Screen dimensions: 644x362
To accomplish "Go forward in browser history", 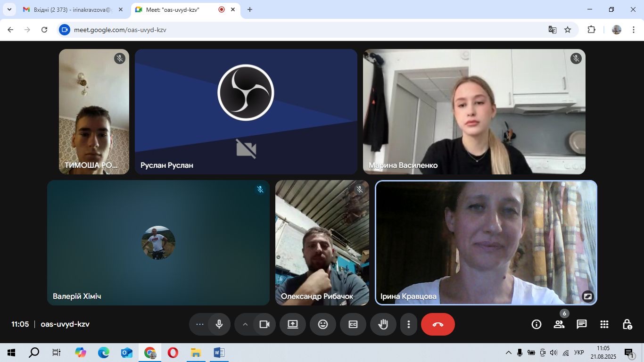I will point(27,30).
